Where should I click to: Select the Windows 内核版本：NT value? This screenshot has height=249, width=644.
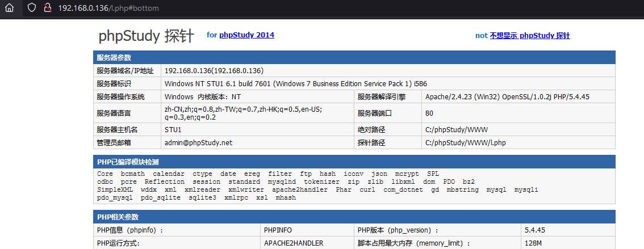coord(203,97)
